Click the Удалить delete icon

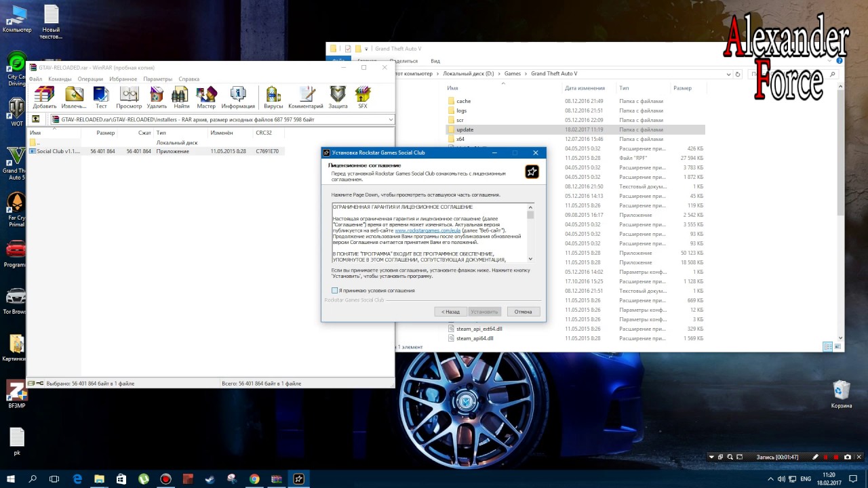(157, 97)
